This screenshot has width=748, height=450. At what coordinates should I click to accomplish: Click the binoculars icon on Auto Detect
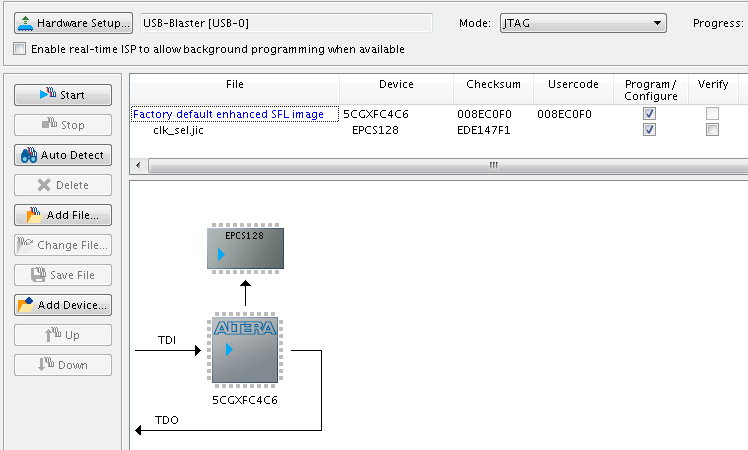[29, 155]
